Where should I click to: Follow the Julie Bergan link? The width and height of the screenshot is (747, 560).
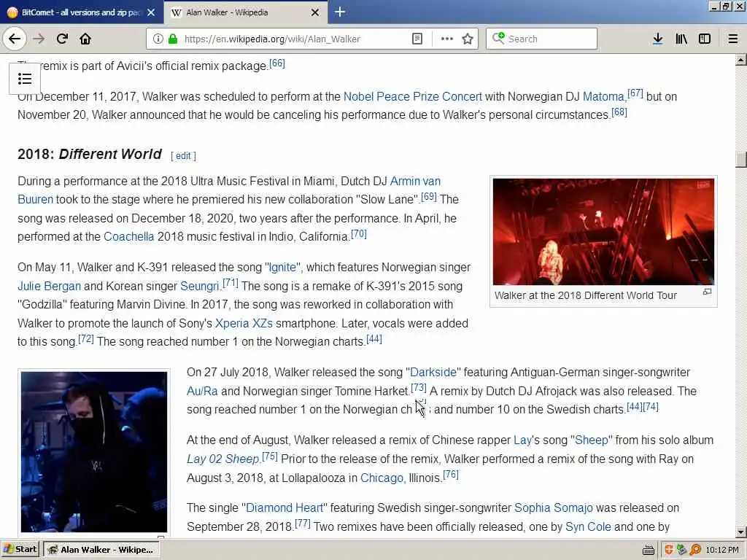coord(49,286)
